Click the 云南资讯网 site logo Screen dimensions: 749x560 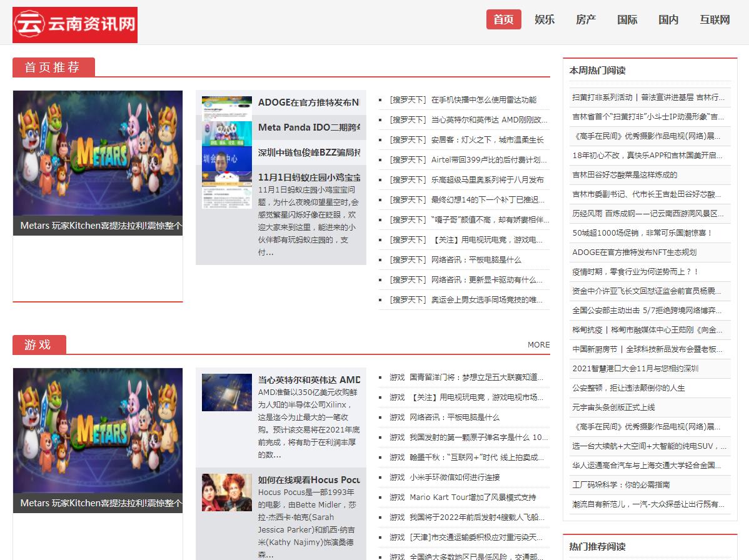point(75,25)
